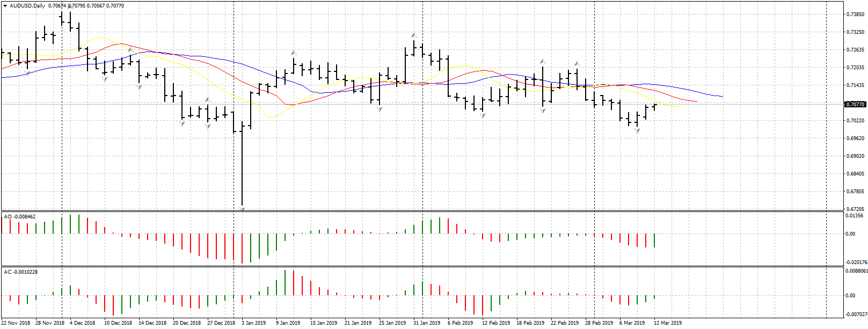Click the 22 Nov 2018 date label on the time axis
This screenshot has height=329, width=868.
(16, 323)
